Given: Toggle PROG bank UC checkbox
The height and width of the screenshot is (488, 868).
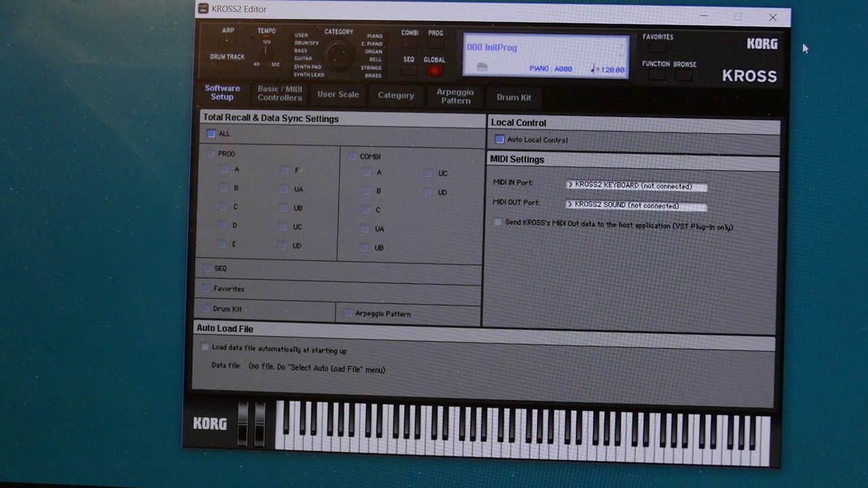Looking at the screenshot, I should pyautogui.click(x=283, y=227).
